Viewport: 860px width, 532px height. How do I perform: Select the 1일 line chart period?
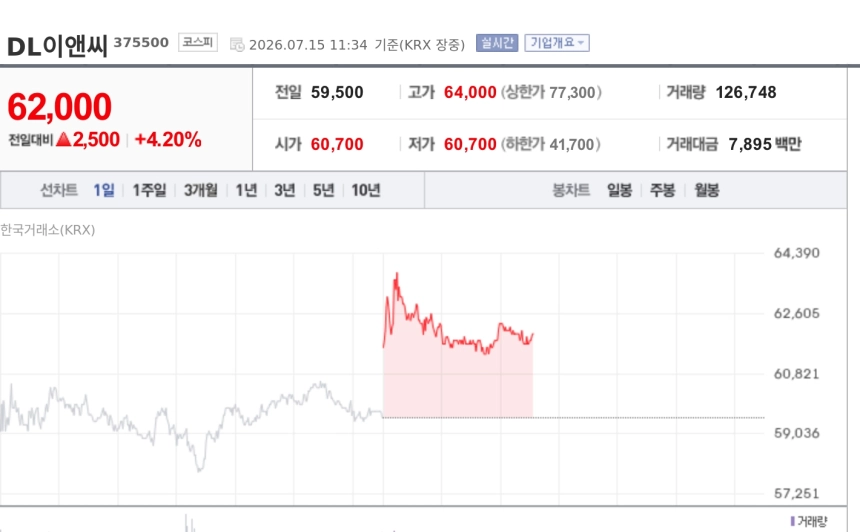[104, 190]
